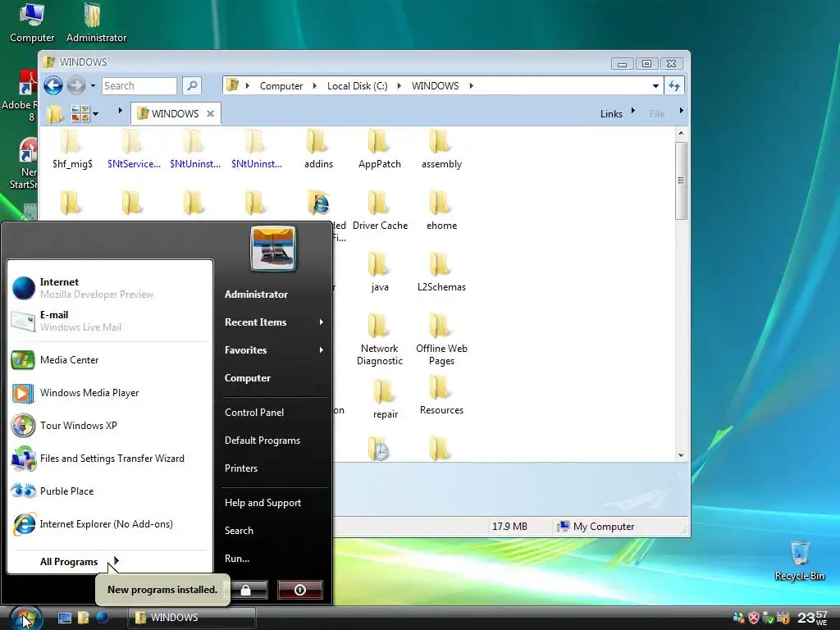Screen dimensions: 840x630
Task: Click the magnifier search button
Action: point(192,85)
